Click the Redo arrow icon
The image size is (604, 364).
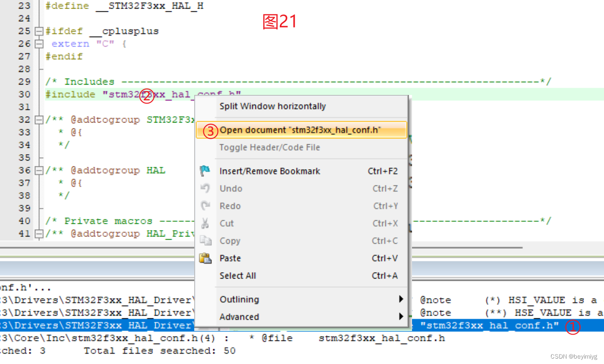click(x=206, y=206)
